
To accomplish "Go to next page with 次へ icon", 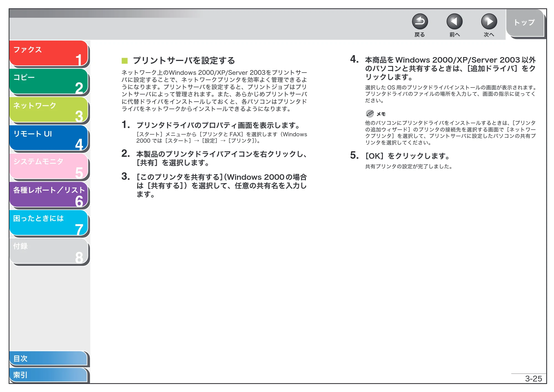I will 489,22.
